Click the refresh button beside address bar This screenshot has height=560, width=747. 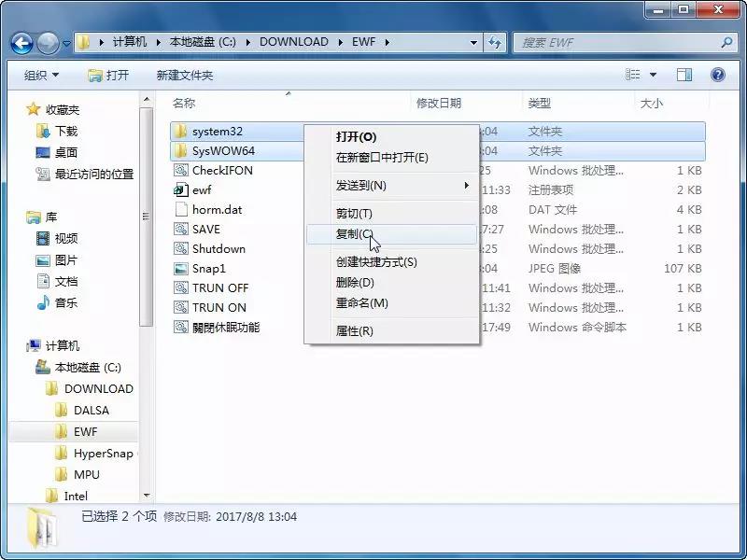[x=495, y=43]
